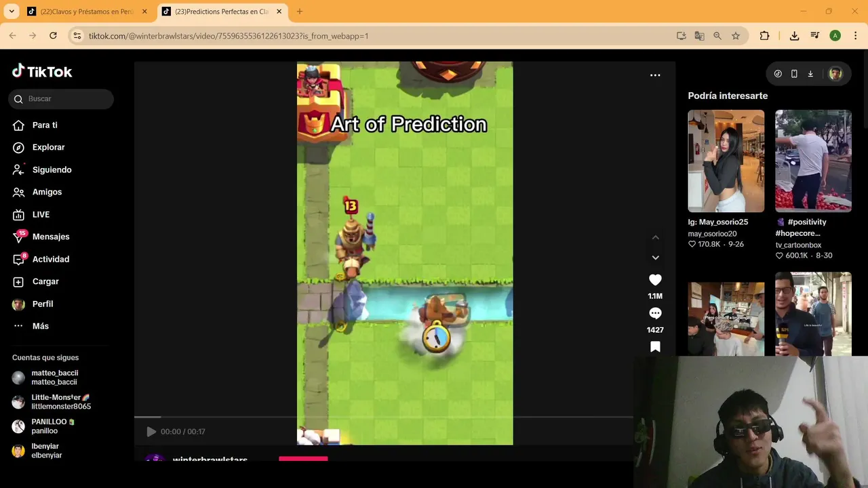The height and width of the screenshot is (488, 868).
Task: Like the video with heart icon
Action: [655, 280]
